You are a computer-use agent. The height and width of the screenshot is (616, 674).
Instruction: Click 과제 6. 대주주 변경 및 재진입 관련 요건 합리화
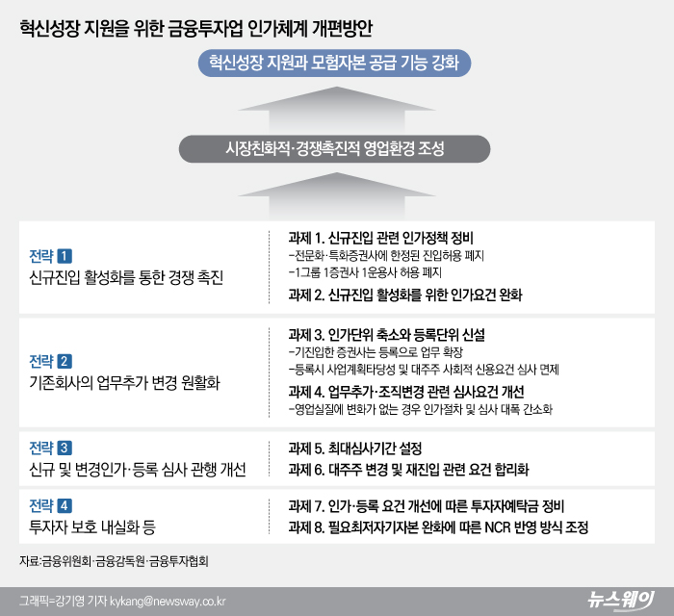pos(409,469)
